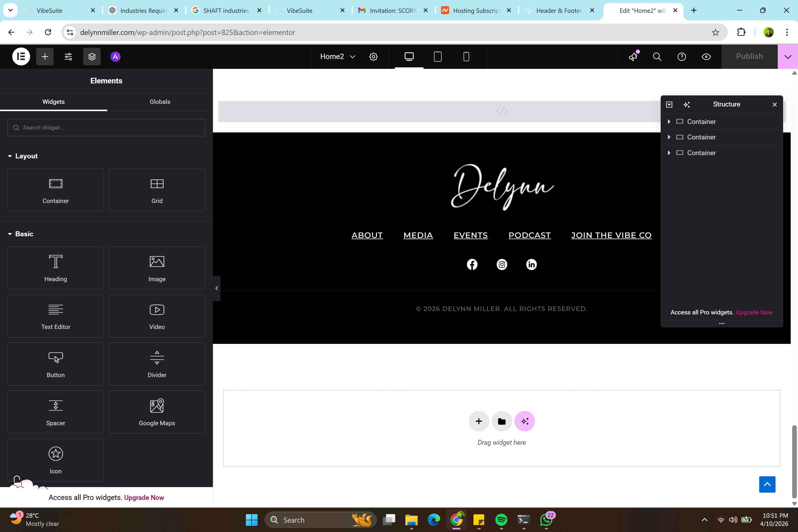Click the LinkedIn social icon
Image resolution: width=798 pixels, height=532 pixels.
pyautogui.click(x=531, y=264)
